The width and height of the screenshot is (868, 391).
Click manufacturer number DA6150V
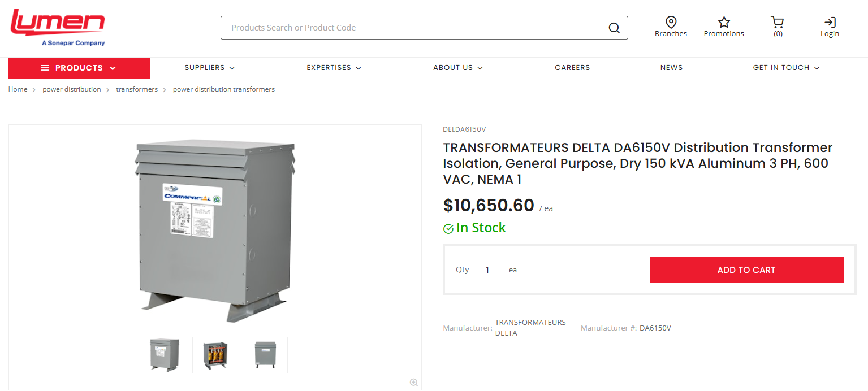pyautogui.click(x=655, y=328)
